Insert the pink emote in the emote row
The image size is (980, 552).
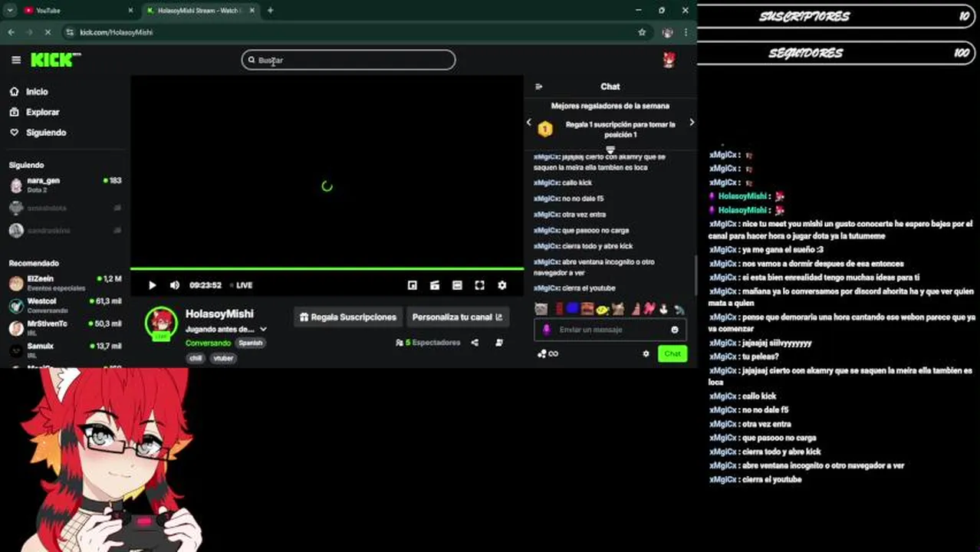(649, 309)
